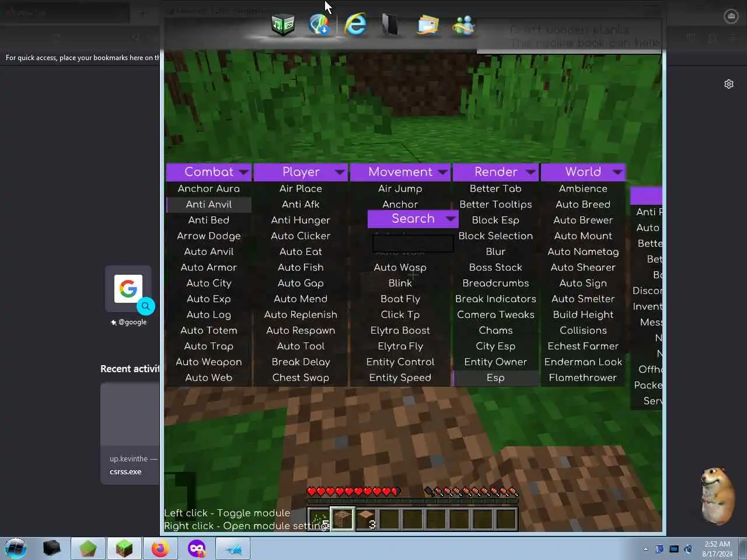Screen dimensions: 747x560
Task: Open the Google shortcut tile in Firefox
Action: point(128,288)
